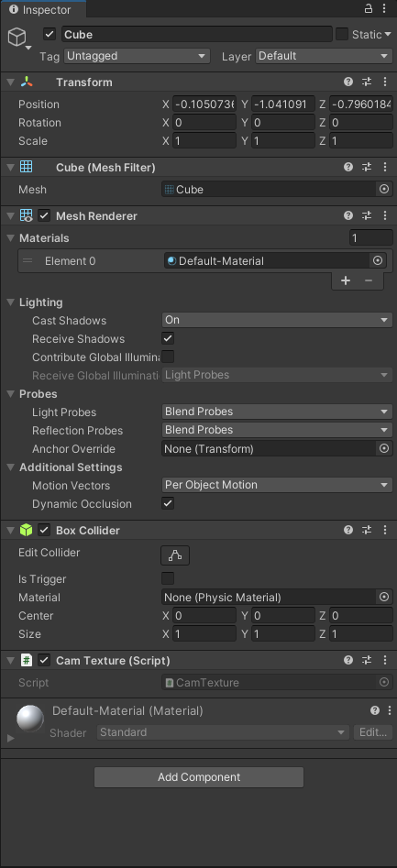Image resolution: width=397 pixels, height=868 pixels.
Task: Click the Default-Material preview sphere
Action: 30,720
